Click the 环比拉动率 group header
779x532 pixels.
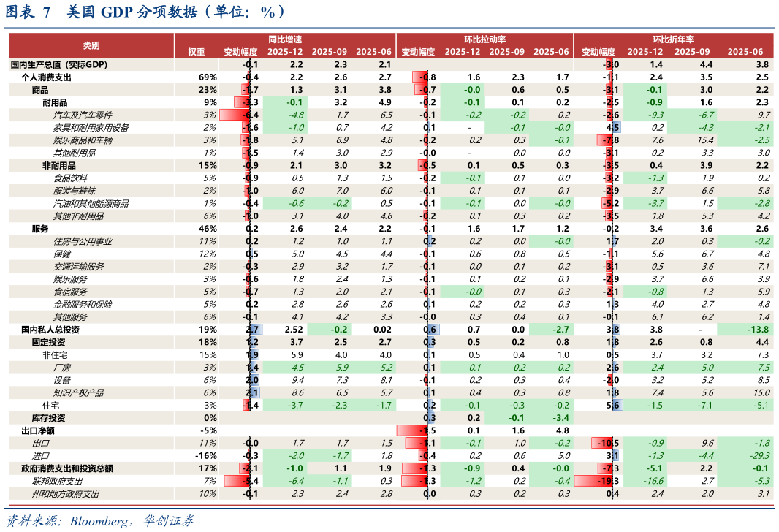pos(484,39)
